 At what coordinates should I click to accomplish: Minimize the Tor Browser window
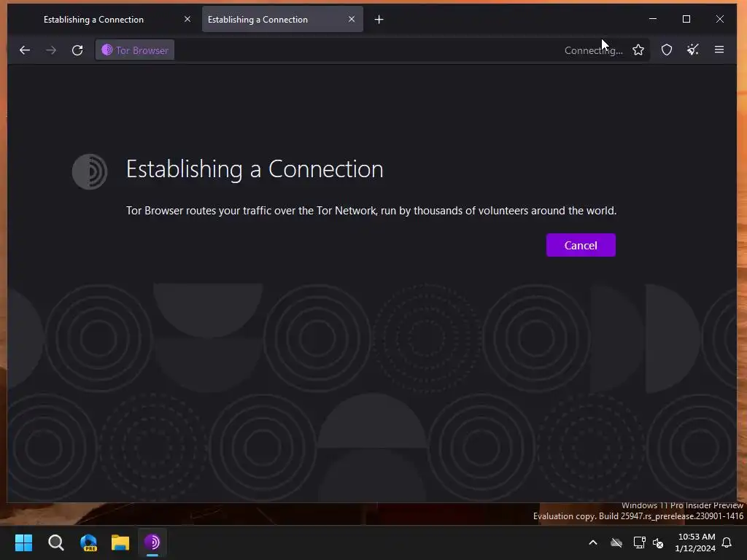[x=653, y=19]
